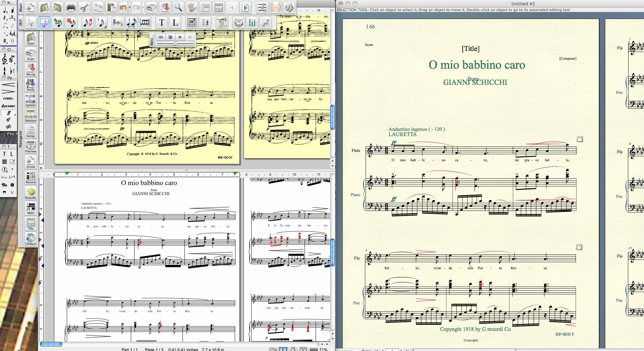Switch to the Main toolbar tab
The height and width of the screenshot is (351, 644).
pyautogui.click(x=21, y=8)
